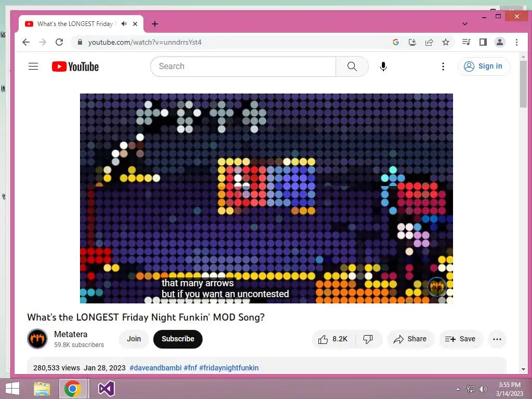This screenshot has width=532, height=399.
Task: Go forward with the browser forward arrow
Action: 43,42
